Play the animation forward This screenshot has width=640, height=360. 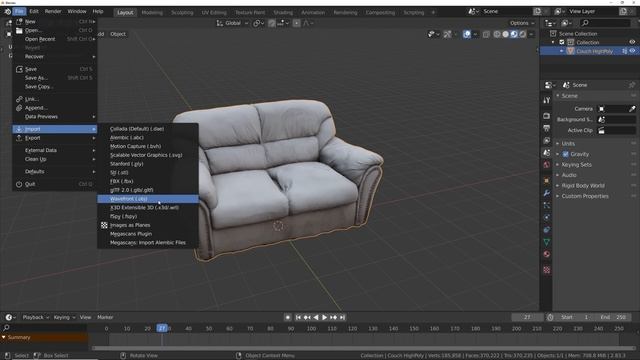click(x=324, y=317)
